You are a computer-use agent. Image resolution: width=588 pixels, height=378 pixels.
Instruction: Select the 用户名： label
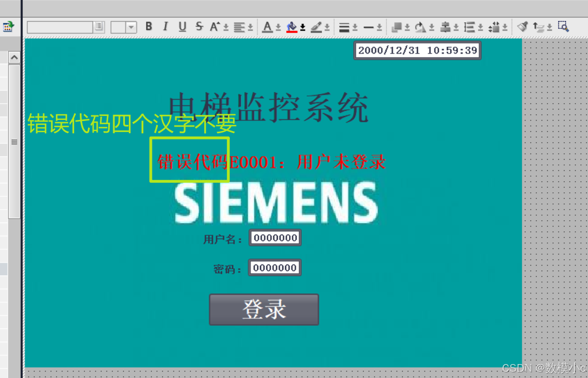pos(223,239)
